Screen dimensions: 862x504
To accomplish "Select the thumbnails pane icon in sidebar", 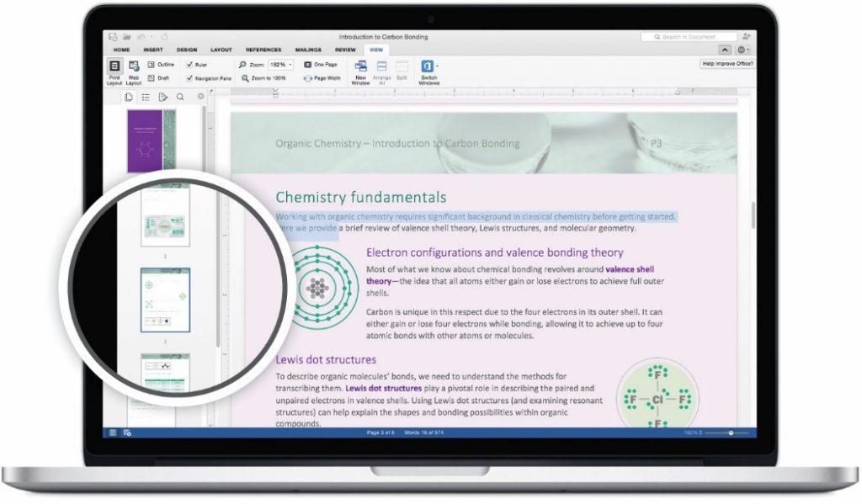I will point(129,97).
